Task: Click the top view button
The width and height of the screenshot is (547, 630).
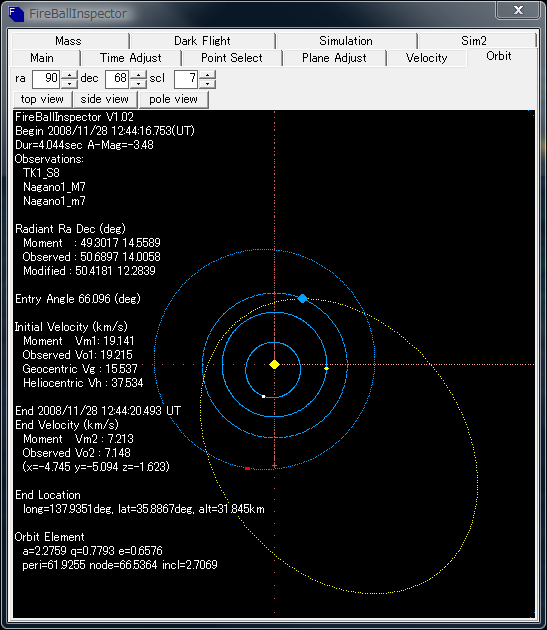Action: [42, 99]
